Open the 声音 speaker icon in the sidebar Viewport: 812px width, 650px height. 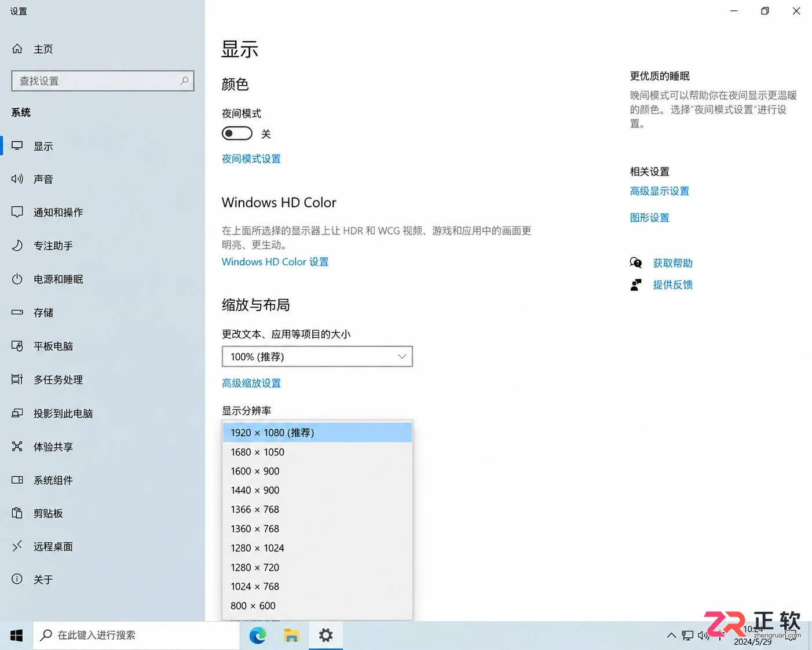[17, 178]
